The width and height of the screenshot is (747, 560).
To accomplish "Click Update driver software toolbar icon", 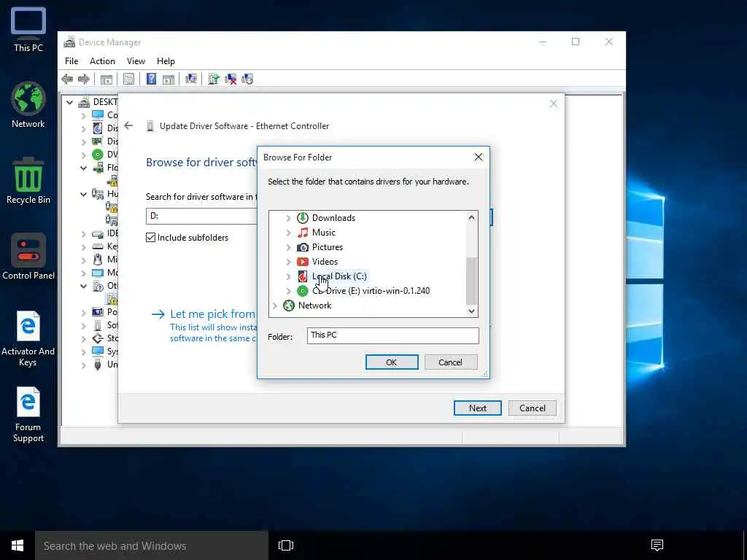I will [x=214, y=79].
